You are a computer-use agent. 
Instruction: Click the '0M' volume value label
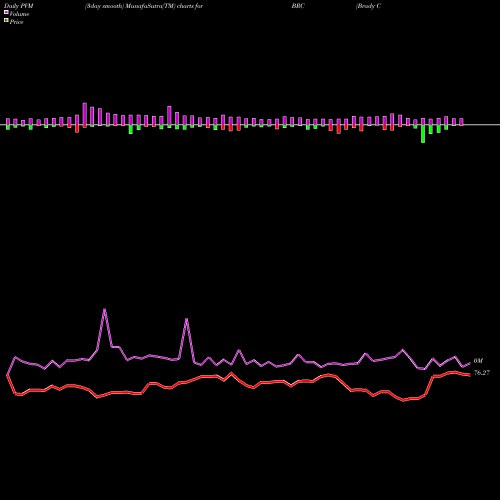click(x=478, y=361)
